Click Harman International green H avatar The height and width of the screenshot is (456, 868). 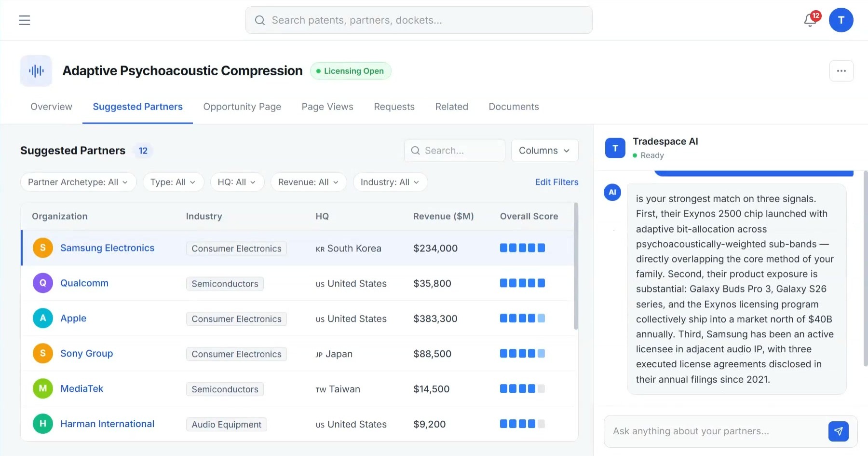pyautogui.click(x=43, y=424)
